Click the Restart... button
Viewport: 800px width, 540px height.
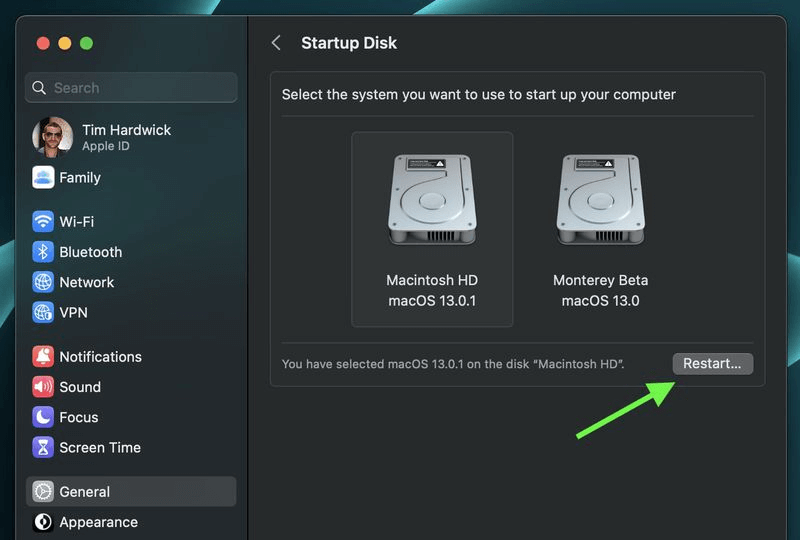712,363
